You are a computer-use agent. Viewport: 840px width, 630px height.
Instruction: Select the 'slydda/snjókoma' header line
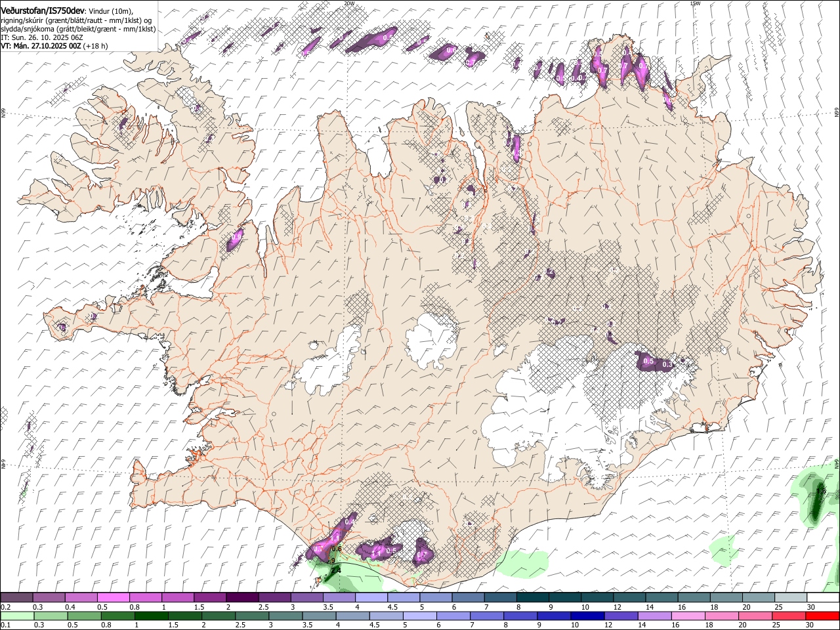[x=78, y=29]
